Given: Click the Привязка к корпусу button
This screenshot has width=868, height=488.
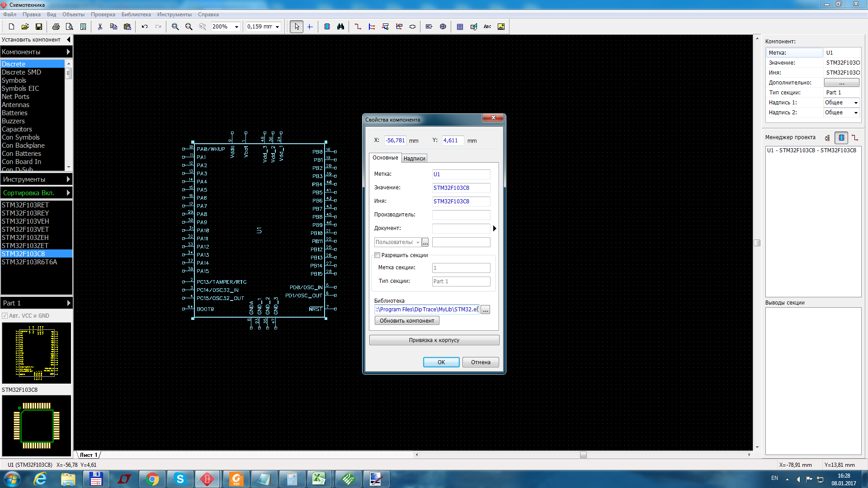Looking at the screenshot, I should click(x=434, y=340).
